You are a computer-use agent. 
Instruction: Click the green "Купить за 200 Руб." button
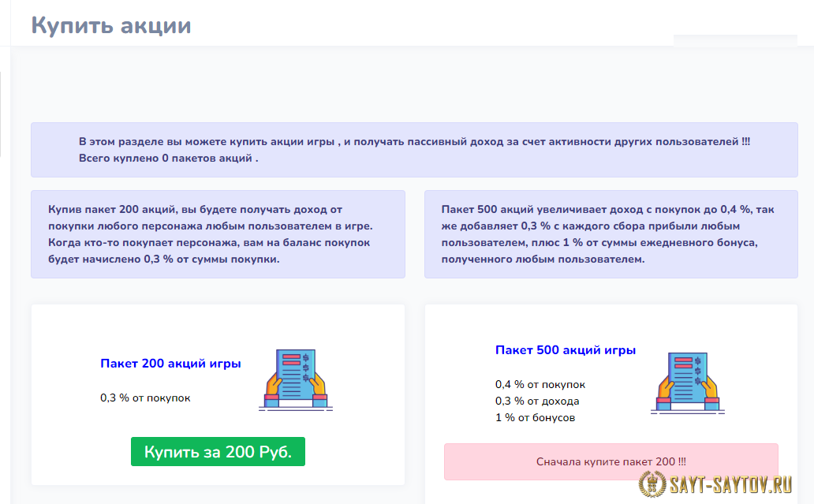tap(218, 452)
